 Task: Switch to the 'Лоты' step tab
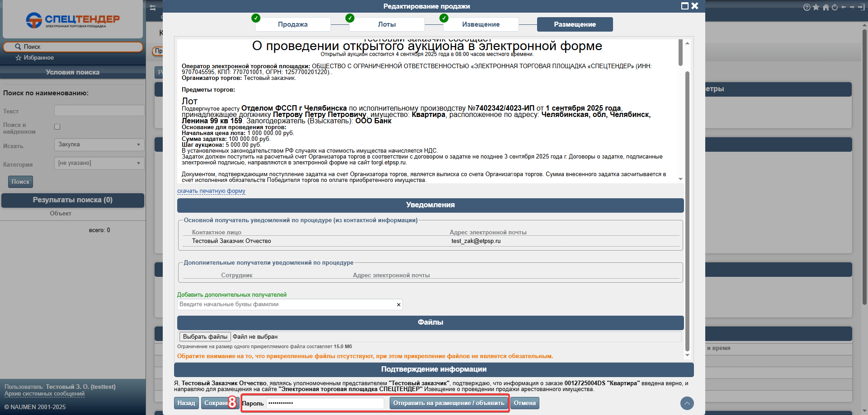click(x=387, y=24)
